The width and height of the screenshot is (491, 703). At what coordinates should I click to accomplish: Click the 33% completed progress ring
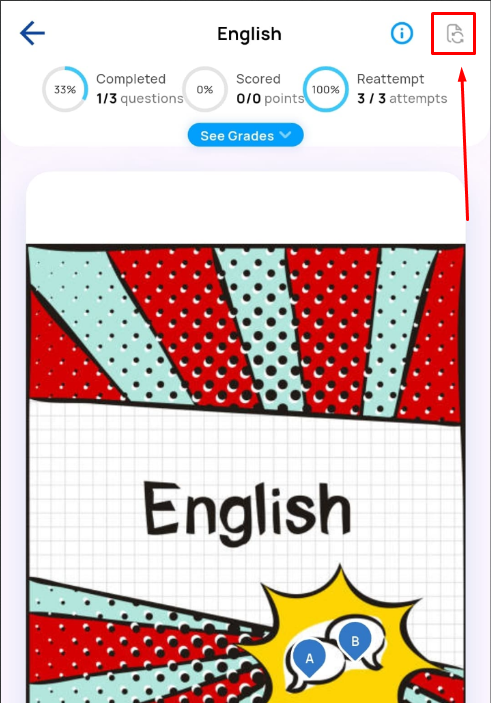65,89
